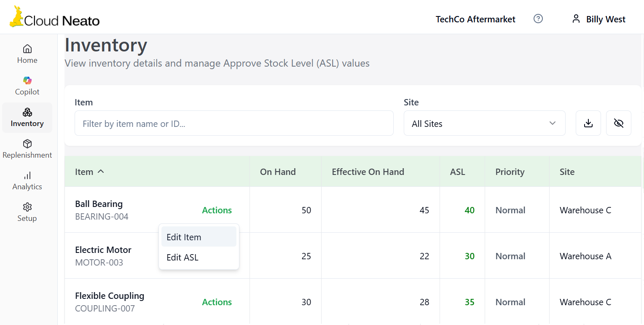Choose Edit ASL from the menu
644x325 pixels.
click(x=199, y=257)
